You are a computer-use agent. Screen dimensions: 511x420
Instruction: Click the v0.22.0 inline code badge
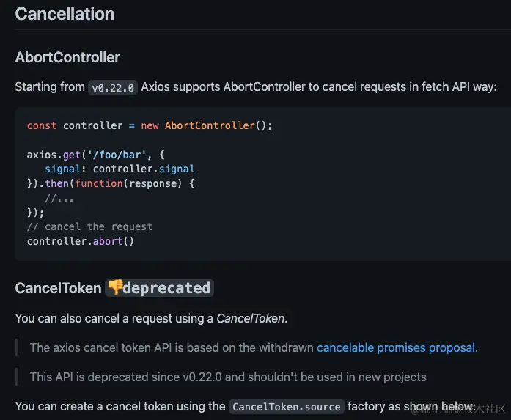113,88
